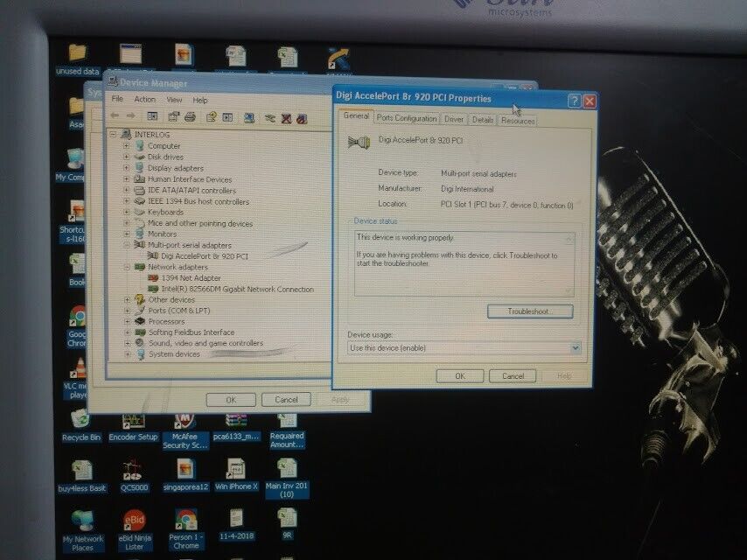Click the Troubleshoot button
747x560 pixels.
click(530, 311)
